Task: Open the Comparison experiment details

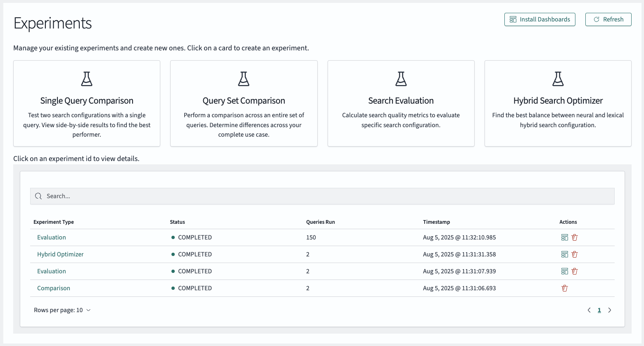Action: pos(53,288)
